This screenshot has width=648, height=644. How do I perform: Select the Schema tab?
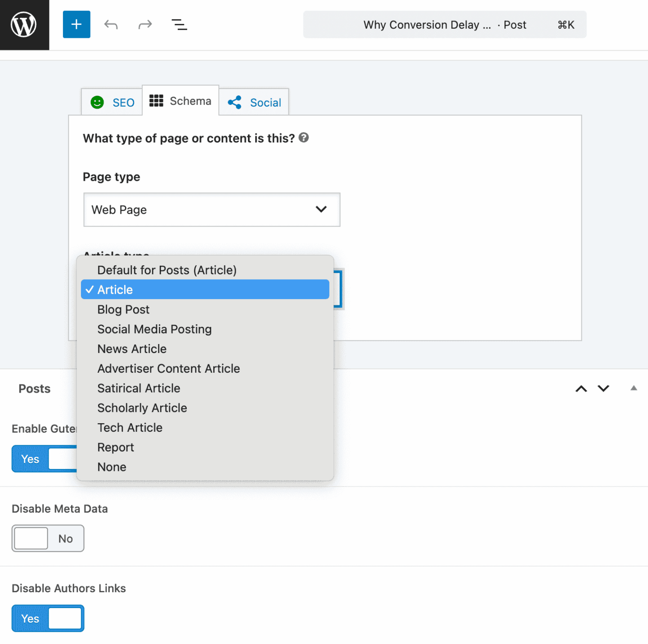point(180,101)
